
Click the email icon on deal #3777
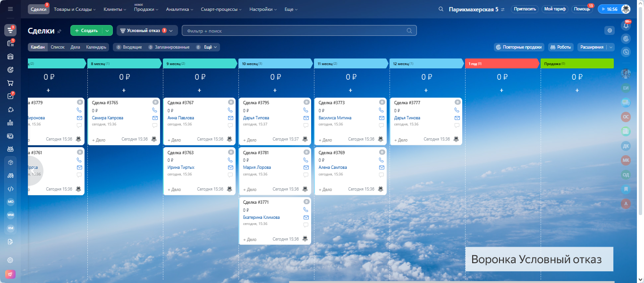[x=457, y=118]
